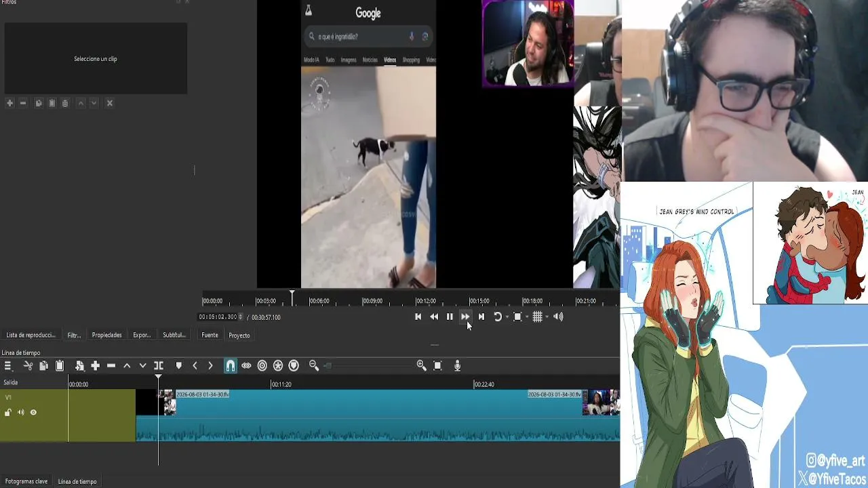Cut the clip with the scissors icon
Screen dimensions: 868x488
tap(28, 365)
